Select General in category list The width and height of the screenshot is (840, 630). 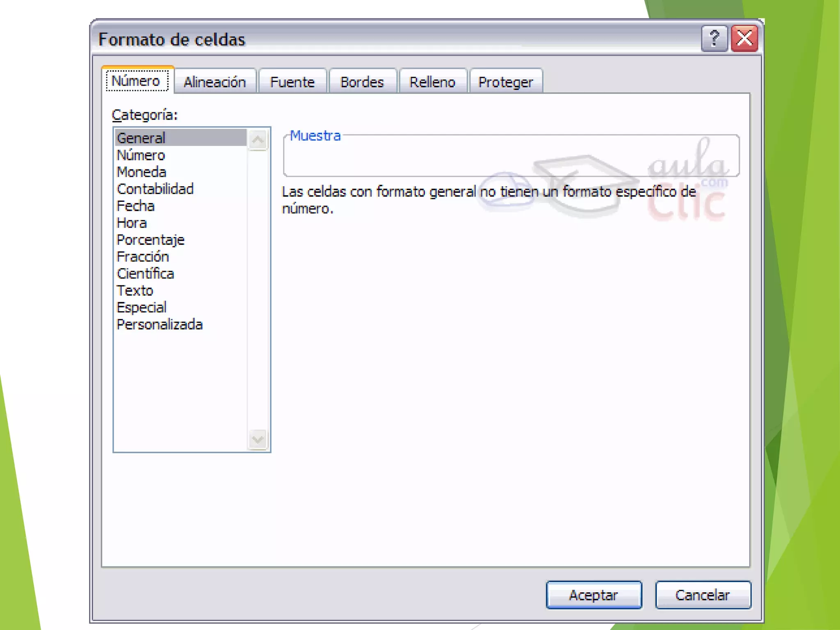[141, 138]
